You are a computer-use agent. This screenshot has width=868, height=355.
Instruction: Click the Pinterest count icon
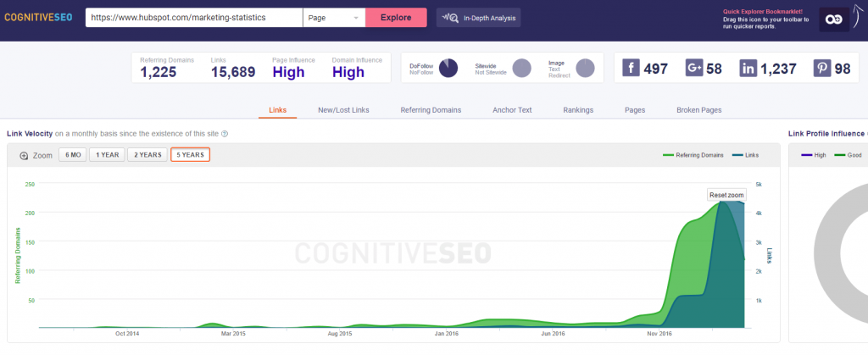click(x=822, y=69)
